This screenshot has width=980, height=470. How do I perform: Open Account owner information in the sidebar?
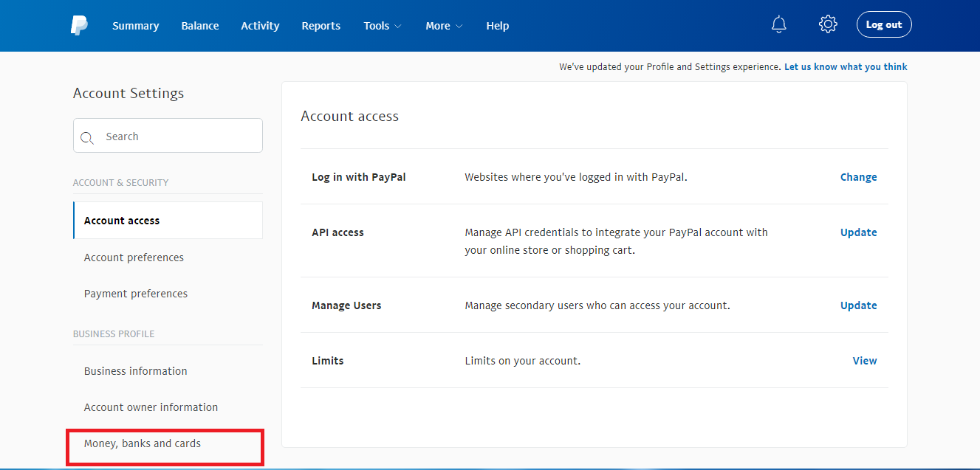151,407
